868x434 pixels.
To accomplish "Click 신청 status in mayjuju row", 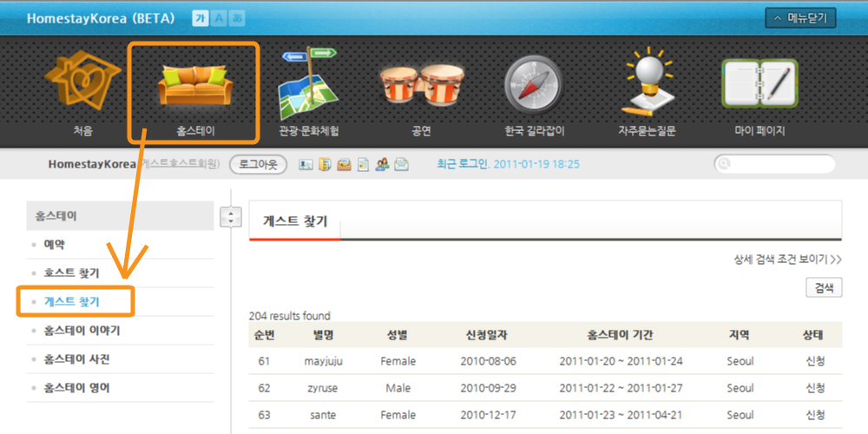I will pos(815,361).
